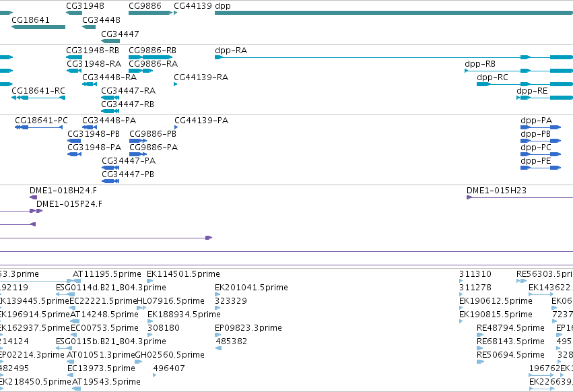The height and width of the screenshot is (392, 573).
Task: Click the CG34447-RA transcript label
Action: 128,91
